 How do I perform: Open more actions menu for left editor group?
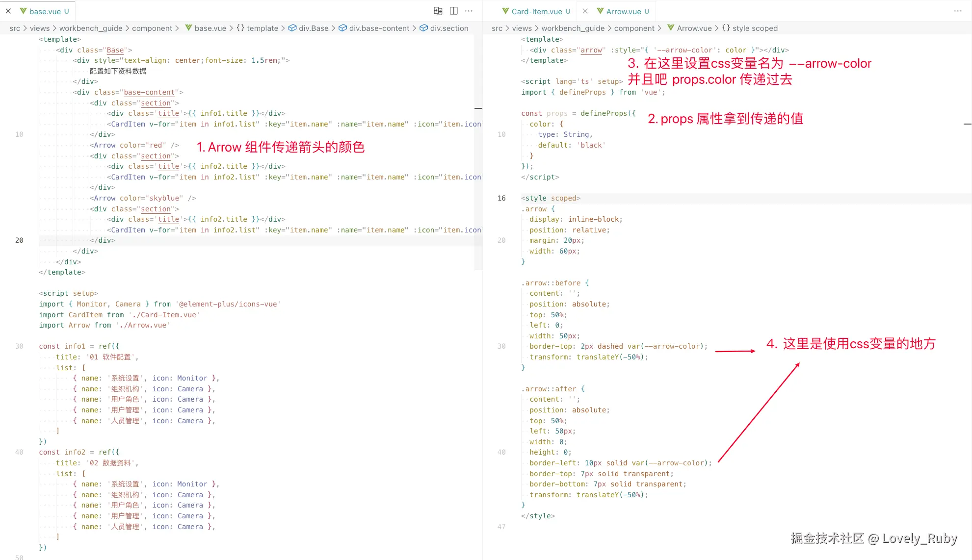(469, 11)
